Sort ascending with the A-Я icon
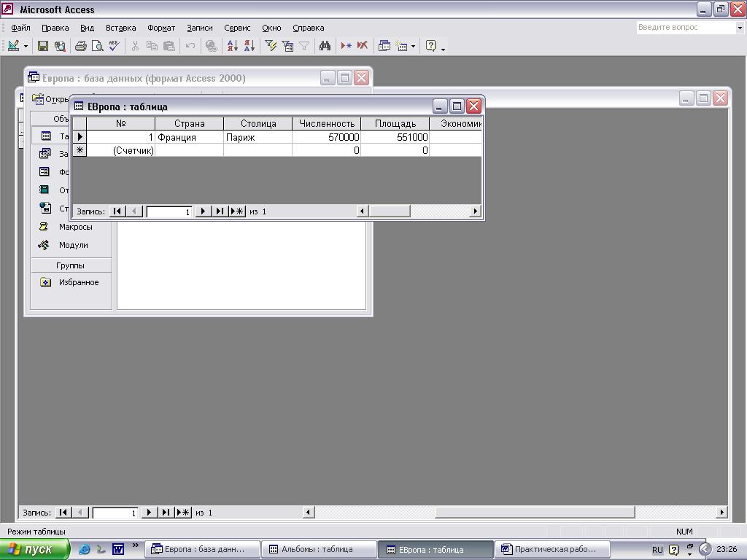The image size is (747, 560). 233,46
